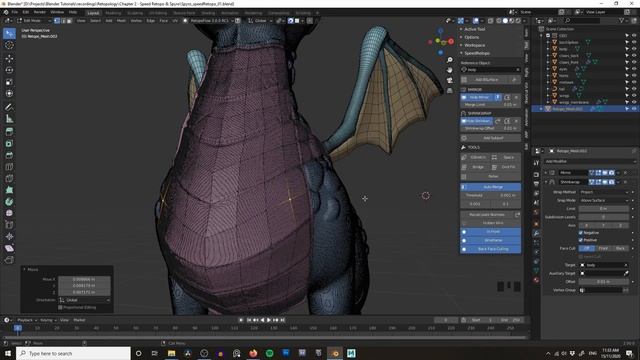Hide the Retopo_Mesh.002 object in outliner

(634, 109)
